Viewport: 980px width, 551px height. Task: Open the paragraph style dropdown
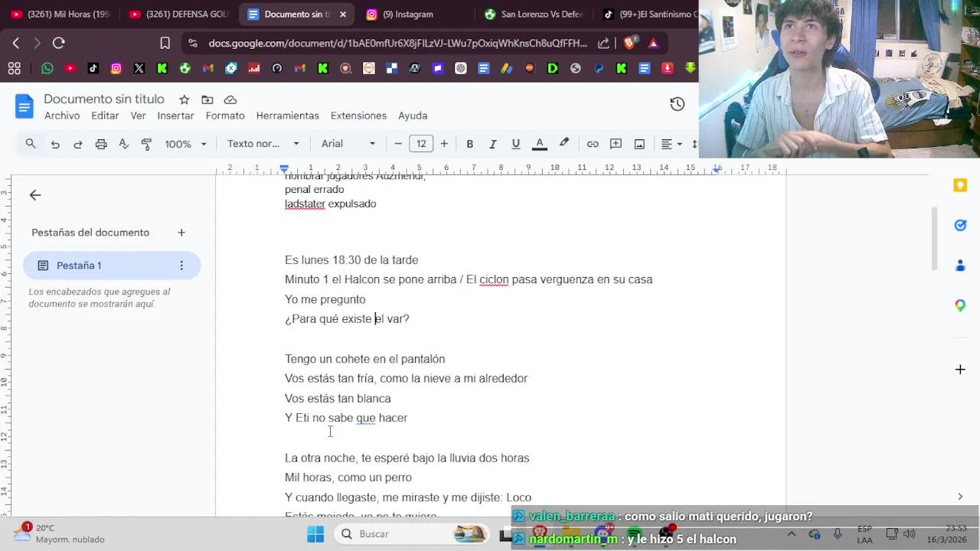point(263,144)
